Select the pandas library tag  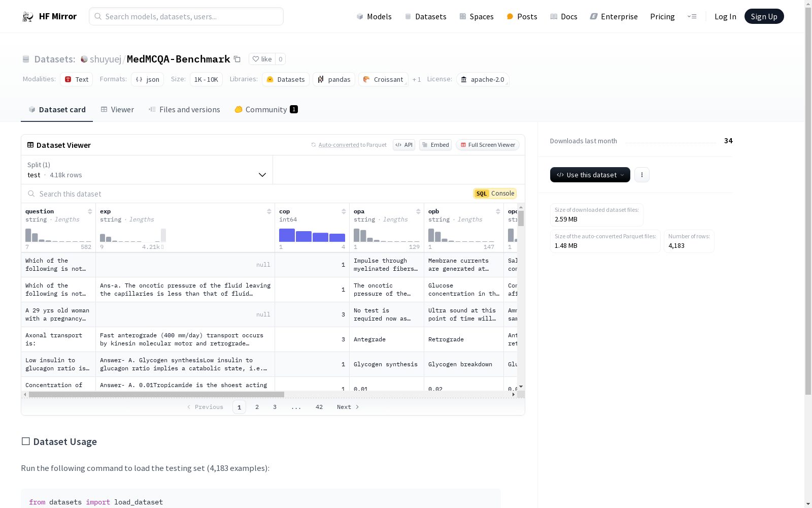334,80
